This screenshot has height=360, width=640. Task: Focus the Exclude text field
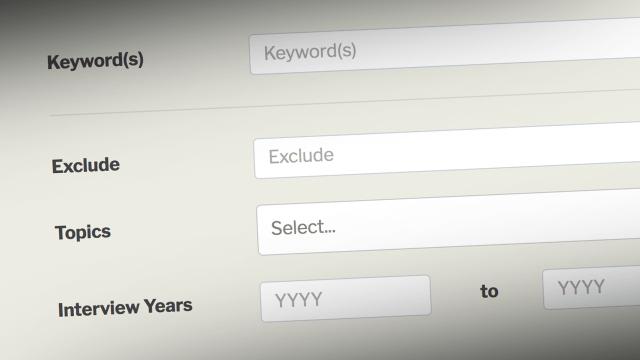click(447, 150)
